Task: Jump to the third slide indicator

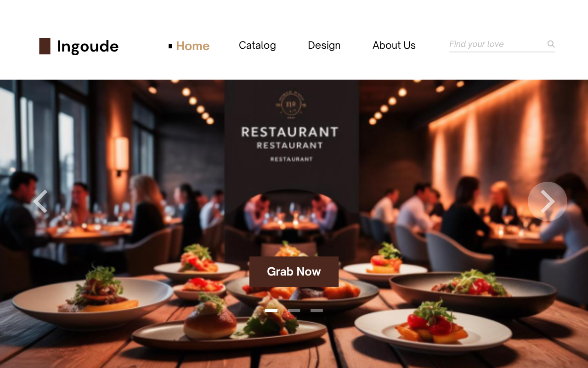Action: [x=317, y=310]
